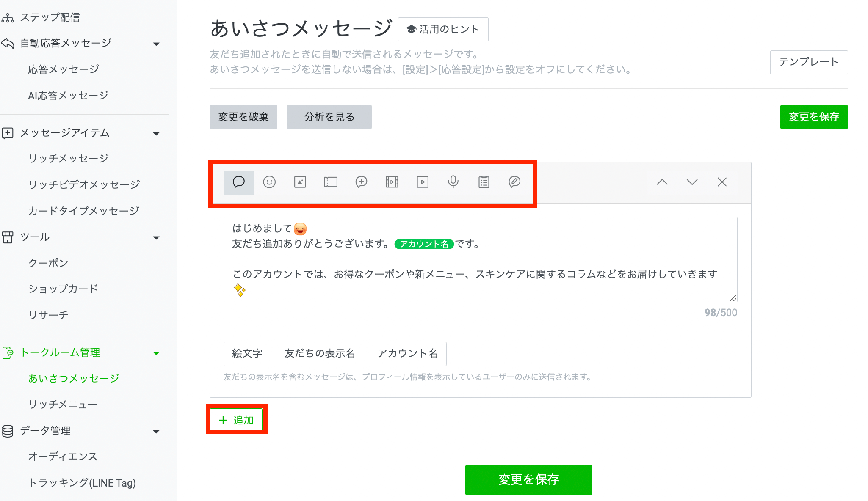
Task: Remove the message block with X
Action: click(x=722, y=182)
